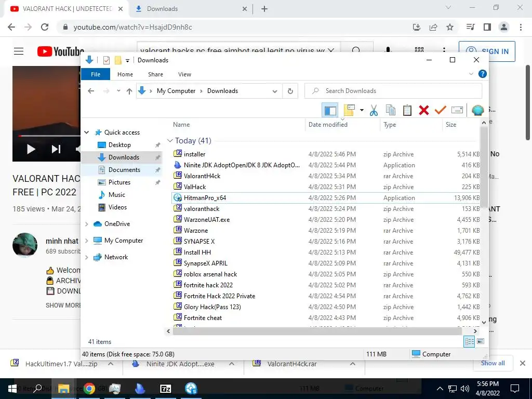Viewport: 532px width, 399px height.
Task: Click the Explorer Back arrow
Action: 90,91
